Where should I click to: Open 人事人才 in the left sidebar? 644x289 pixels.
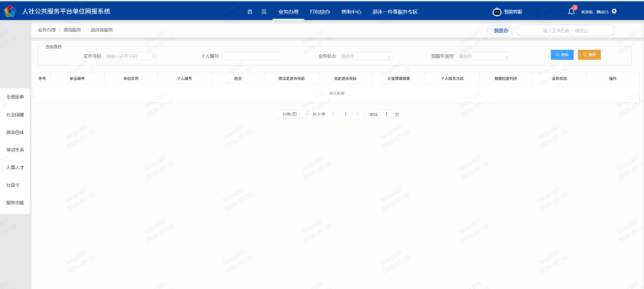(x=15, y=168)
